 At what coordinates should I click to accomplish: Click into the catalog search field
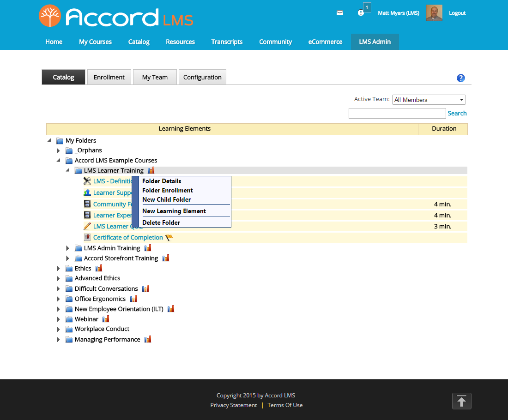pyautogui.click(x=397, y=114)
